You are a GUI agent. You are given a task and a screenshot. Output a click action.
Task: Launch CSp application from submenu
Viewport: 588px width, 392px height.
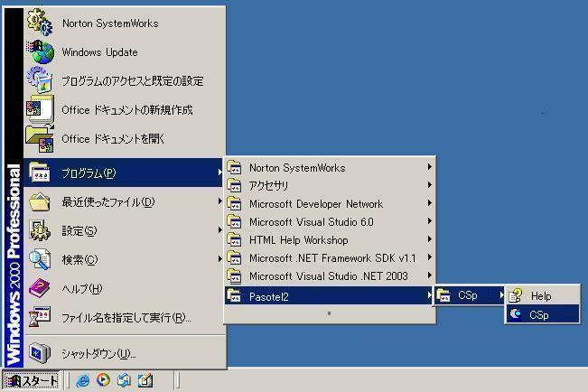click(543, 314)
